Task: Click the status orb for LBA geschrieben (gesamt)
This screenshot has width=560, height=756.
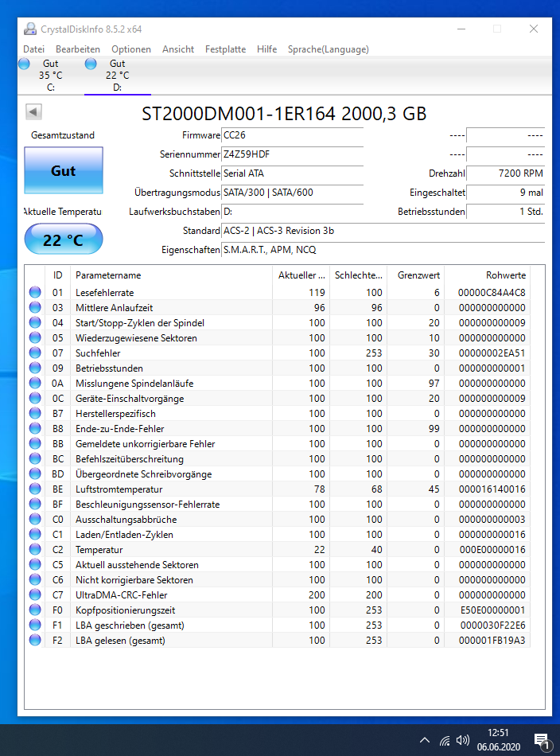Action: click(35, 625)
